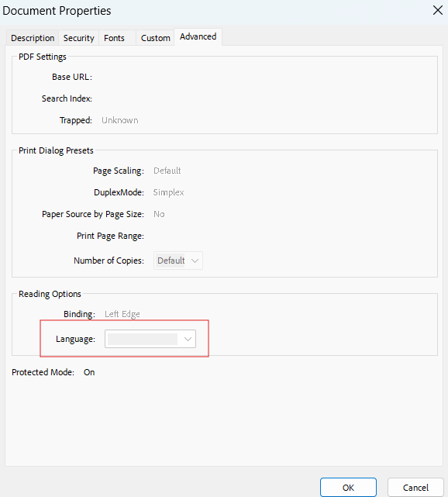Expand the Language dropdown arrow
448x497 pixels.
point(188,339)
